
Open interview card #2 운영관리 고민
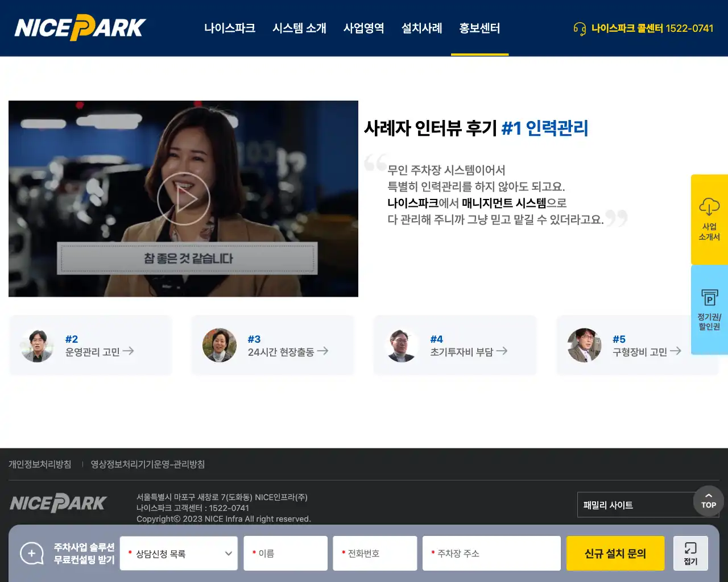[x=90, y=345]
